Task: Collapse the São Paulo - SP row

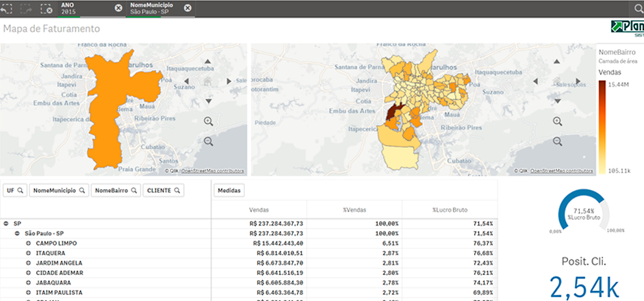Action: [18, 233]
